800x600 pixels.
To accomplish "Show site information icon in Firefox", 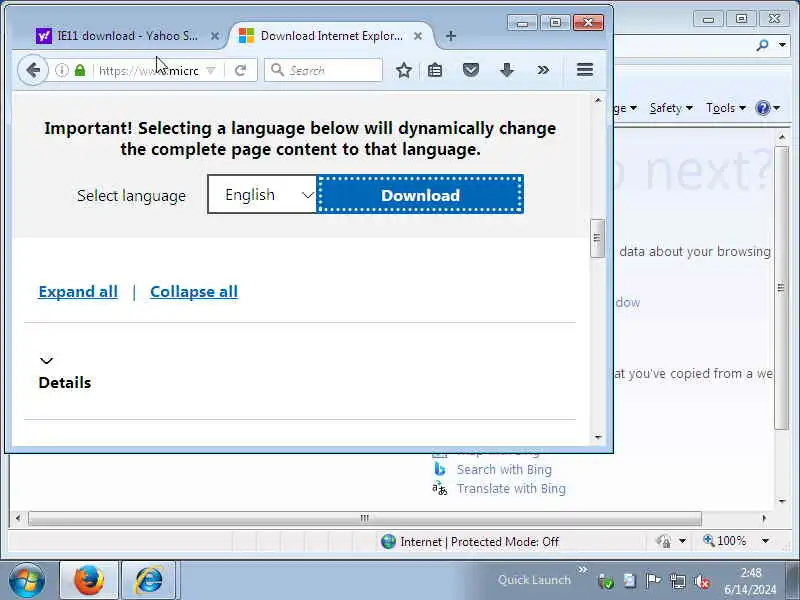I will [62, 70].
